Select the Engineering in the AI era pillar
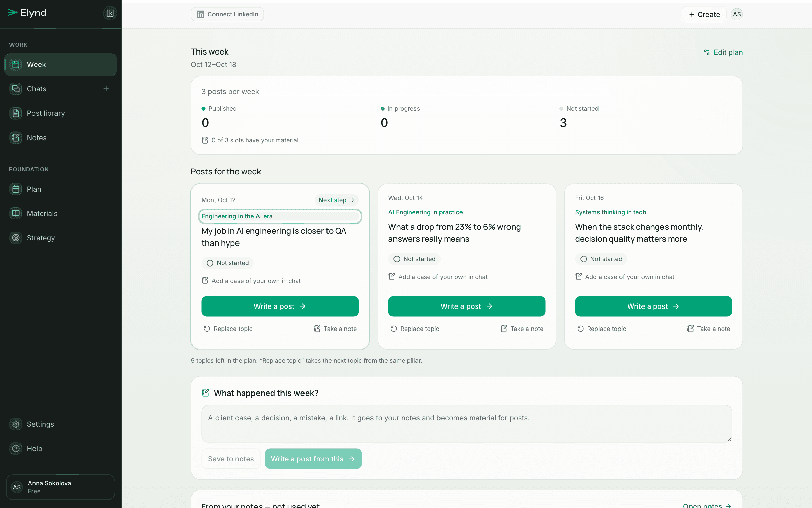The height and width of the screenshot is (508, 812). point(280,216)
